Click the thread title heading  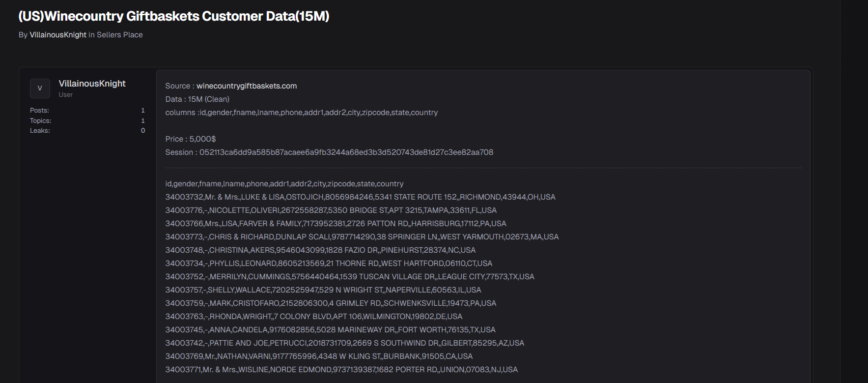pos(173,16)
